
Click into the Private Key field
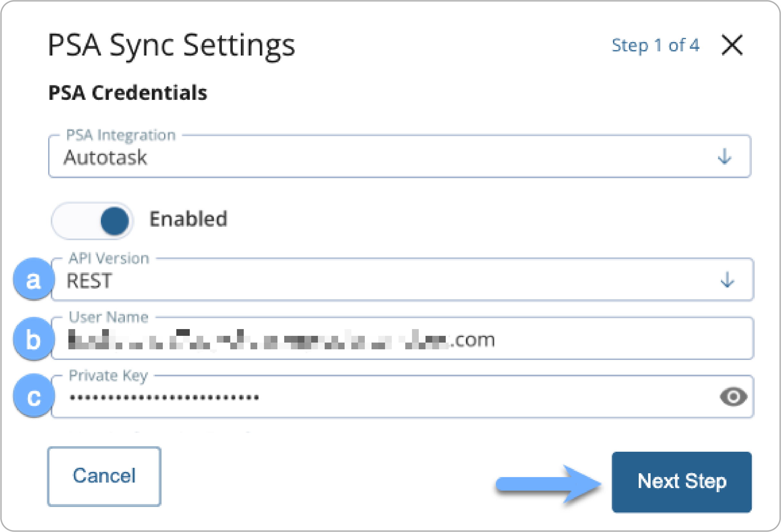click(402, 397)
